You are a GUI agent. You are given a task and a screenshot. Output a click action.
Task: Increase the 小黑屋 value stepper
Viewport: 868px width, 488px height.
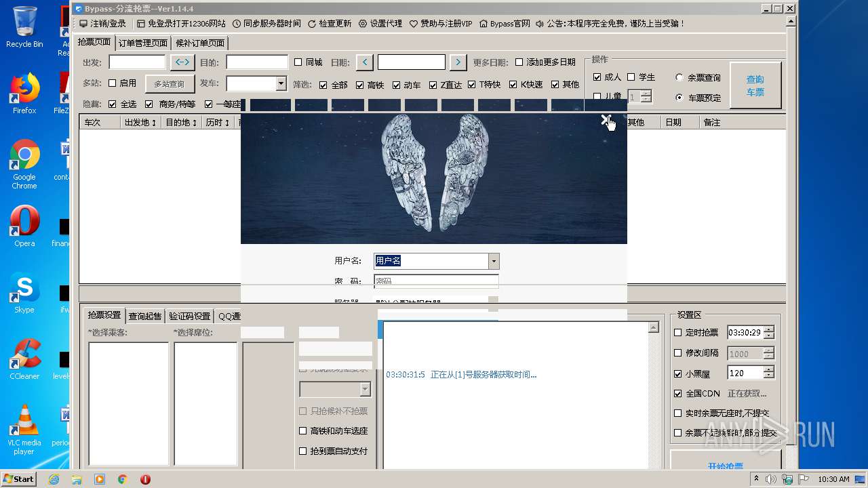(x=768, y=370)
